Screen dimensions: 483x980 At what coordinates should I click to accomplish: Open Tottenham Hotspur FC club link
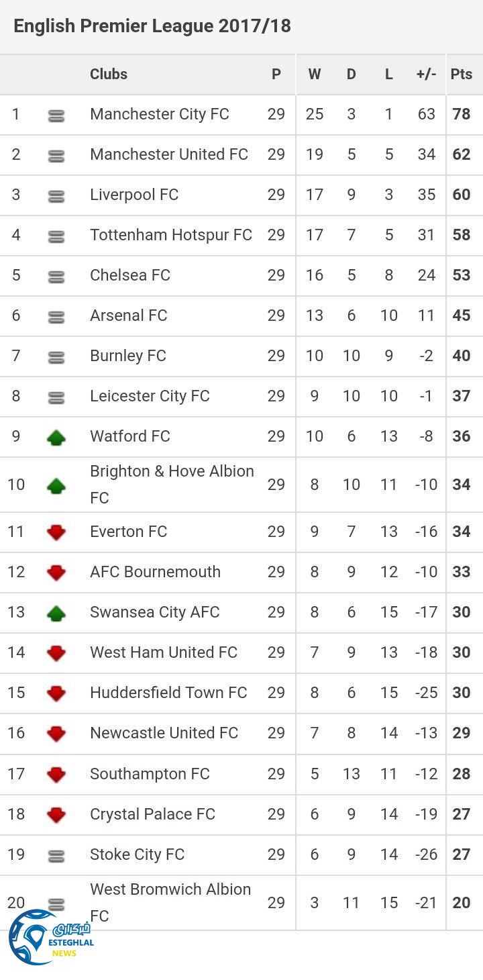coord(171,235)
